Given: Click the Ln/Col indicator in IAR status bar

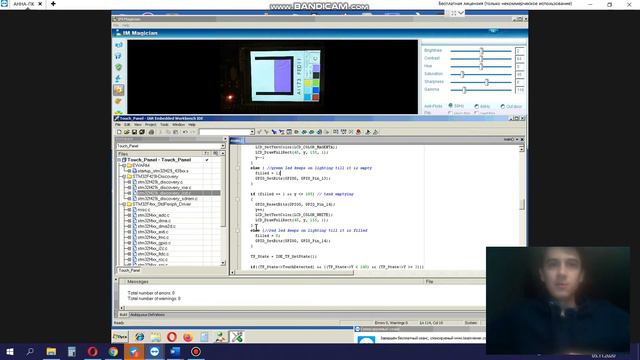Looking at the screenshot, I should click(431, 323).
